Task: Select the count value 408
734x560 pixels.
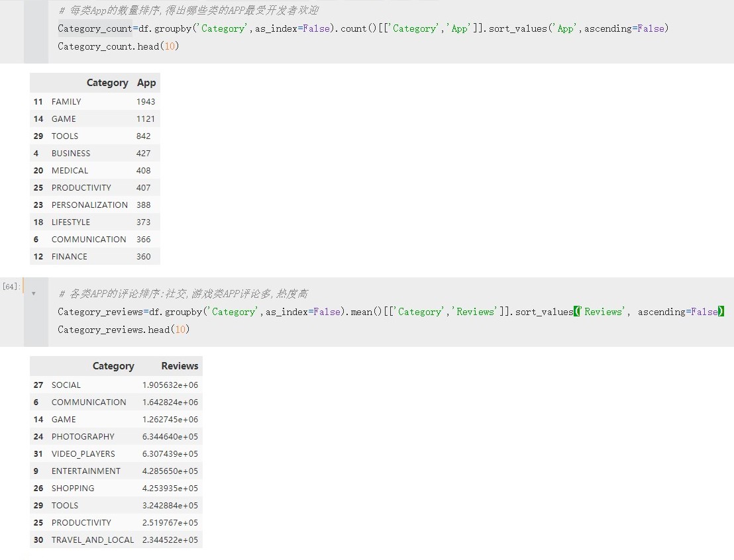Action: pyautogui.click(x=143, y=171)
